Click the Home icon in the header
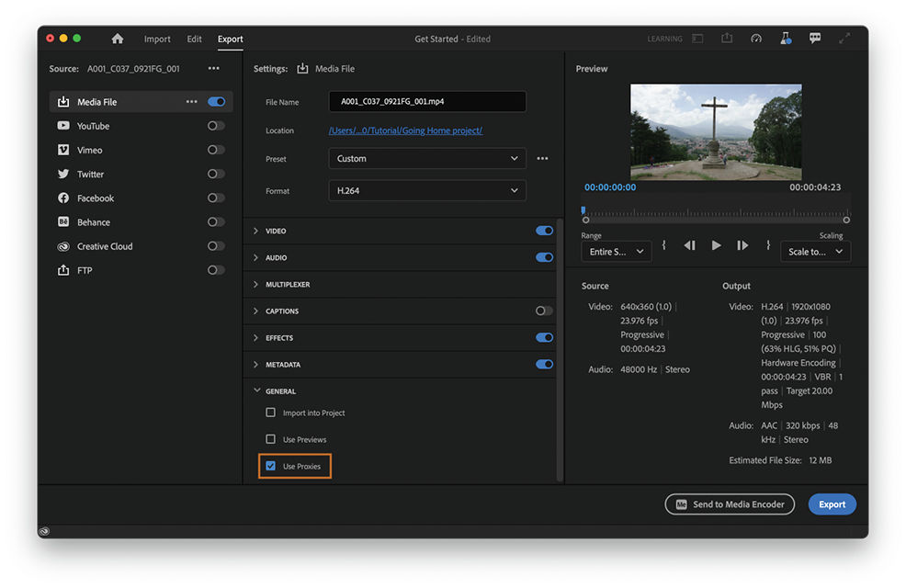Viewport: 906px width, 588px height. click(117, 39)
